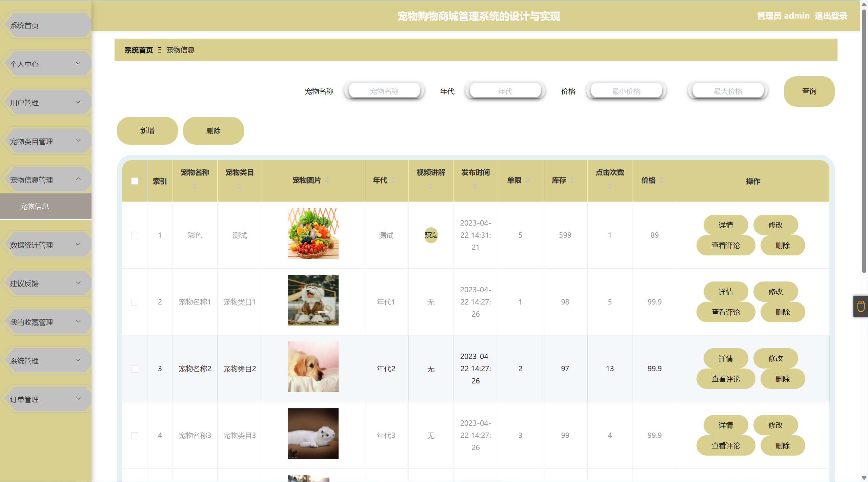Viewport: 868px width, 482px height.
Task: Check the checkbox for row 宠物名称1
Action: point(135,302)
